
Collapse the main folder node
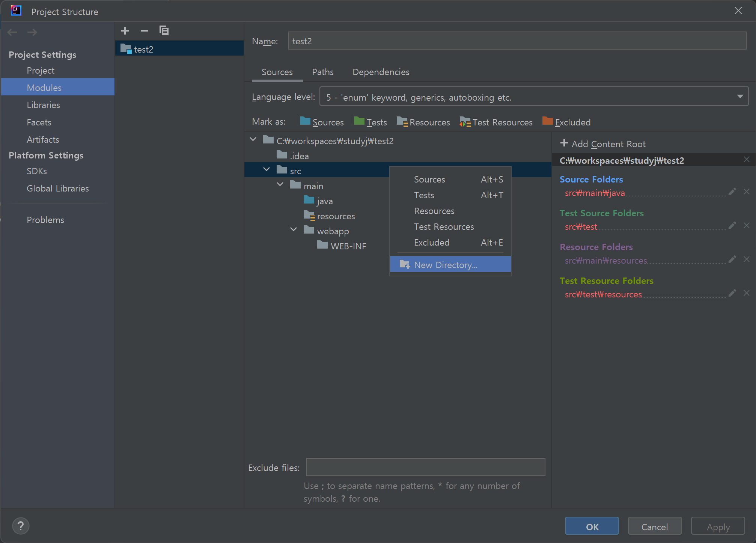tap(280, 185)
